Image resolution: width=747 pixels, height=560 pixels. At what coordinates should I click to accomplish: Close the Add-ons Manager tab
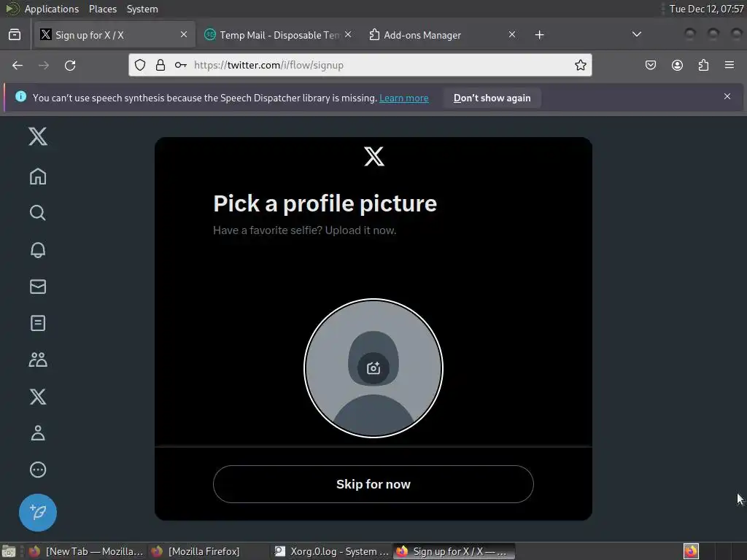pyautogui.click(x=512, y=34)
